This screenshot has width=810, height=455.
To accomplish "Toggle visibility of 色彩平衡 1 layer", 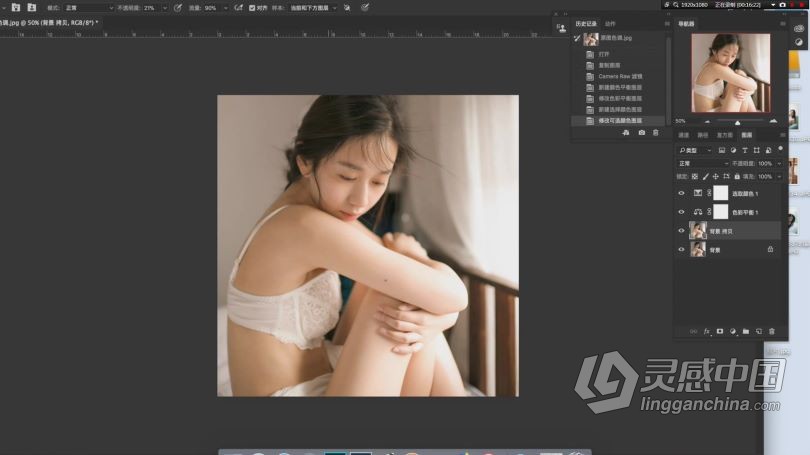I will (x=682, y=212).
